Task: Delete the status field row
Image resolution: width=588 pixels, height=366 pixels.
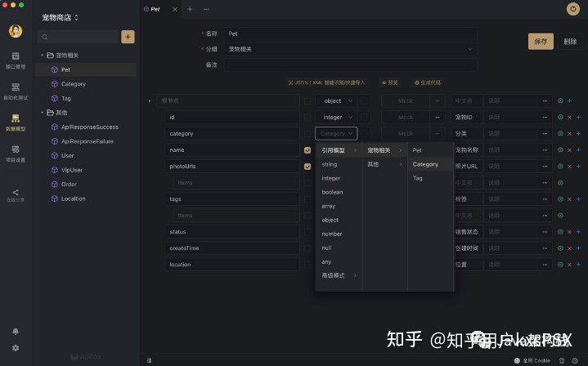Action: [x=570, y=232]
